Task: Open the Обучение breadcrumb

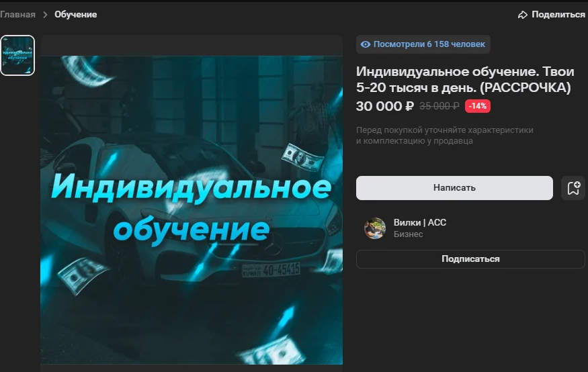Action: coord(76,15)
